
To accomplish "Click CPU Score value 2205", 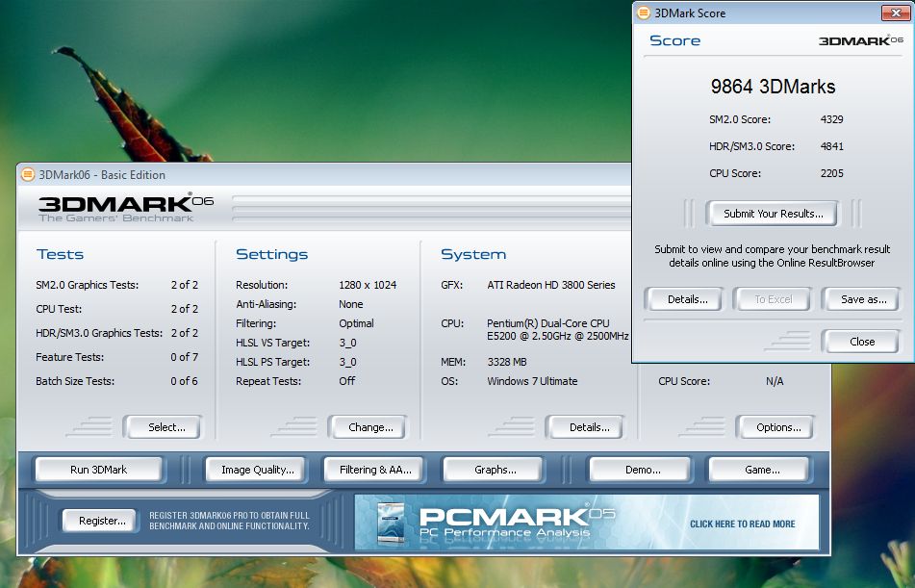I will coord(831,173).
